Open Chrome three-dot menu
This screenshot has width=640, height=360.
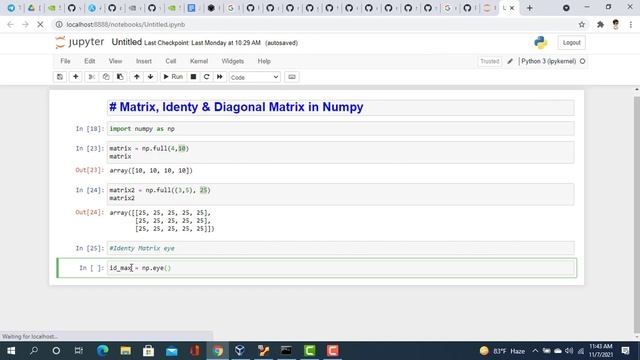click(x=631, y=24)
